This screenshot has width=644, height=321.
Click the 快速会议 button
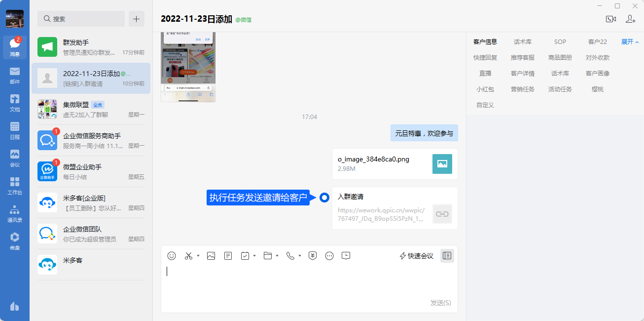(x=417, y=256)
